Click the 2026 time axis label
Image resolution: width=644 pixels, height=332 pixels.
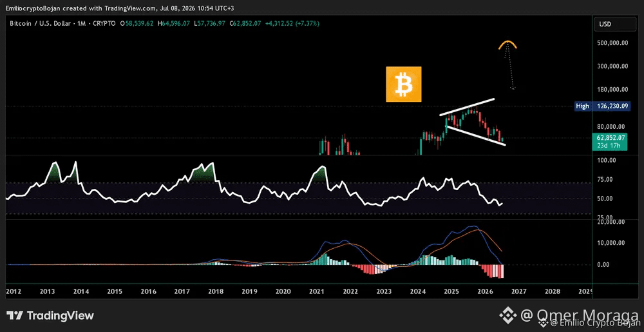(485, 291)
